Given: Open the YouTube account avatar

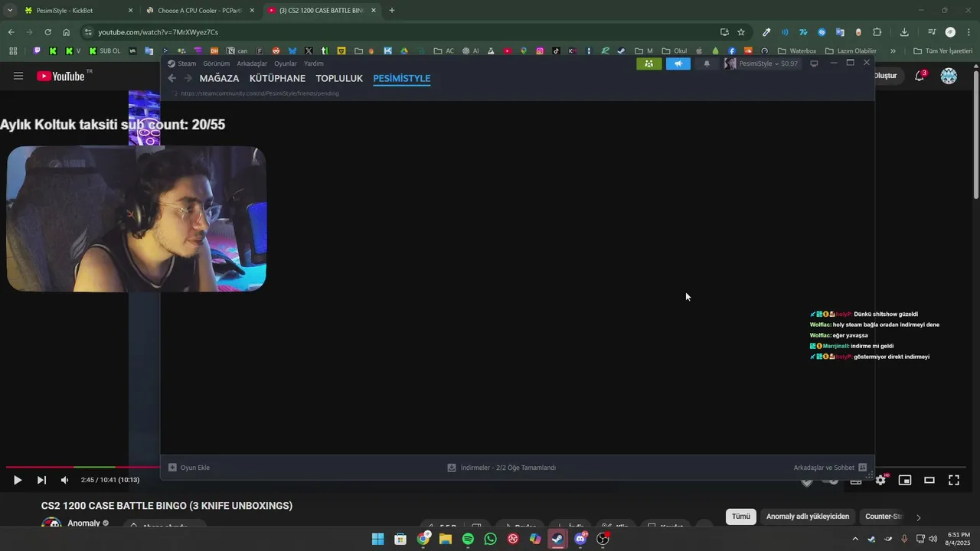Looking at the screenshot, I should (949, 76).
